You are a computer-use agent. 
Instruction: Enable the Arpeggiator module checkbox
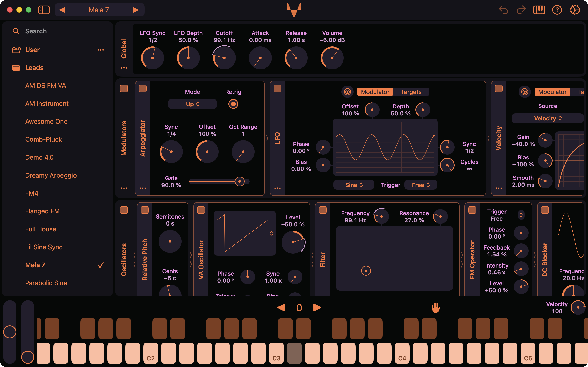point(143,89)
